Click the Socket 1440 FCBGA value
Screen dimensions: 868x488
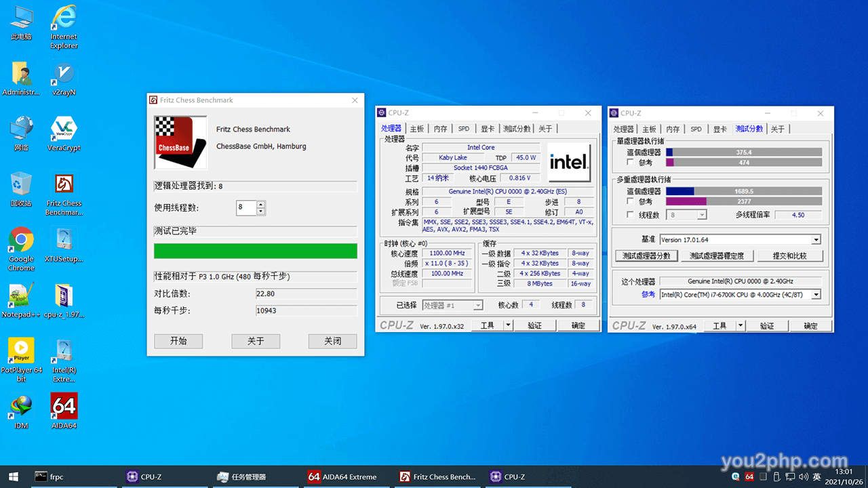coord(481,167)
